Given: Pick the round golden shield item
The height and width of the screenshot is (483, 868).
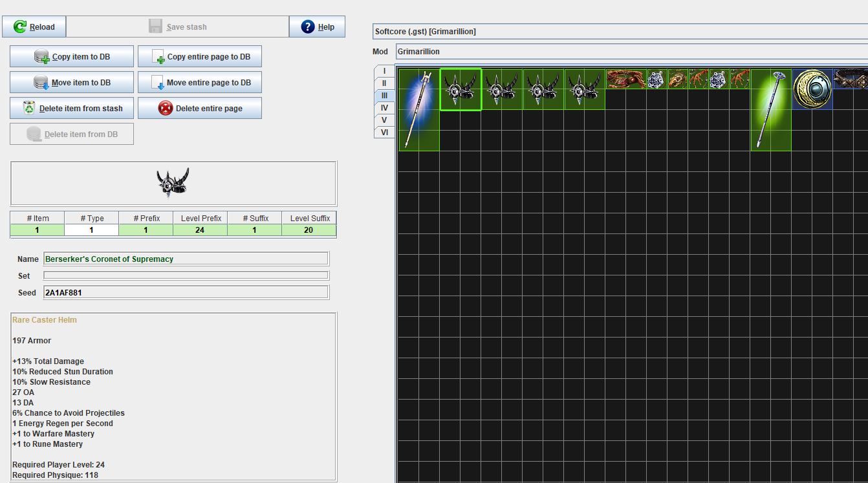Looking at the screenshot, I should click(812, 89).
